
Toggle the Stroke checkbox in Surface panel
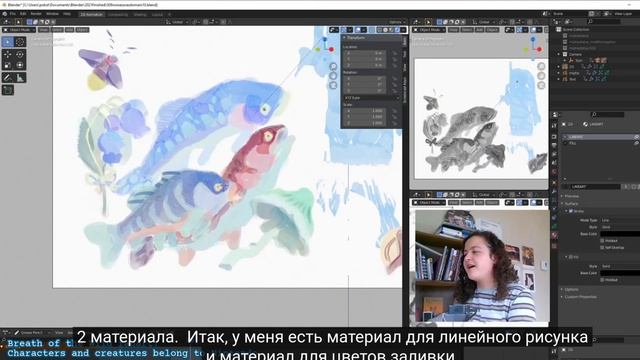click(571, 211)
